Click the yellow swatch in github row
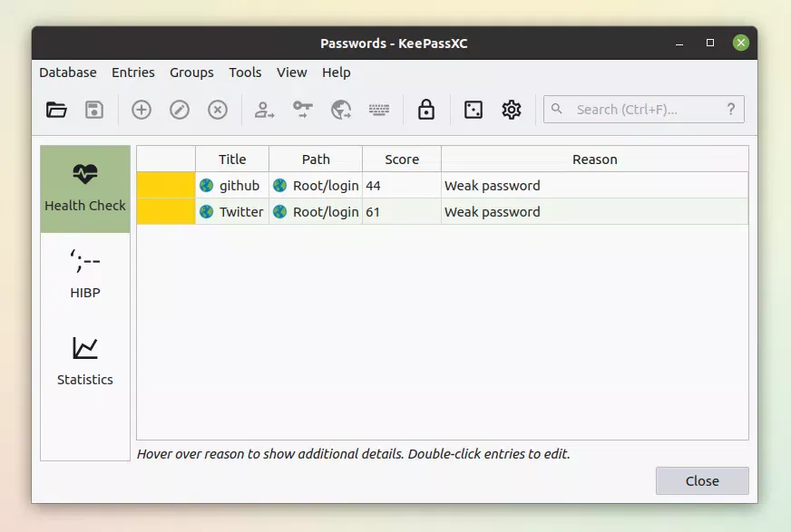The width and height of the screenshot is (791, 532). [x=166, y=186]
